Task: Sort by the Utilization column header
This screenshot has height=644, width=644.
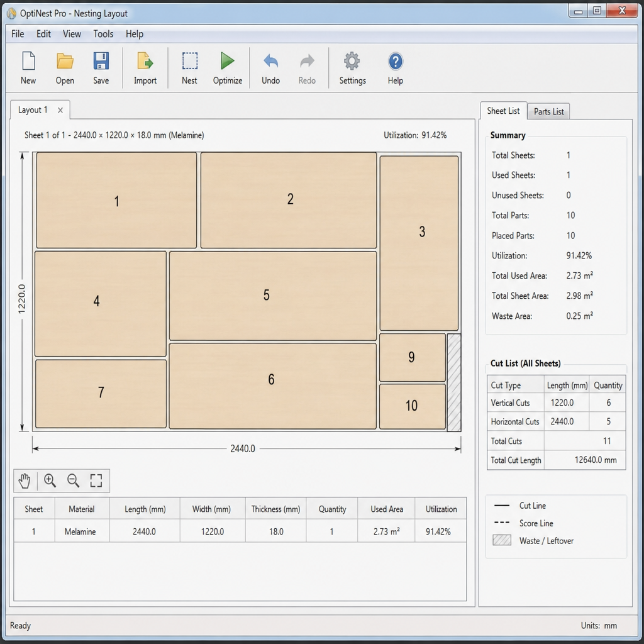Action: 441,509
